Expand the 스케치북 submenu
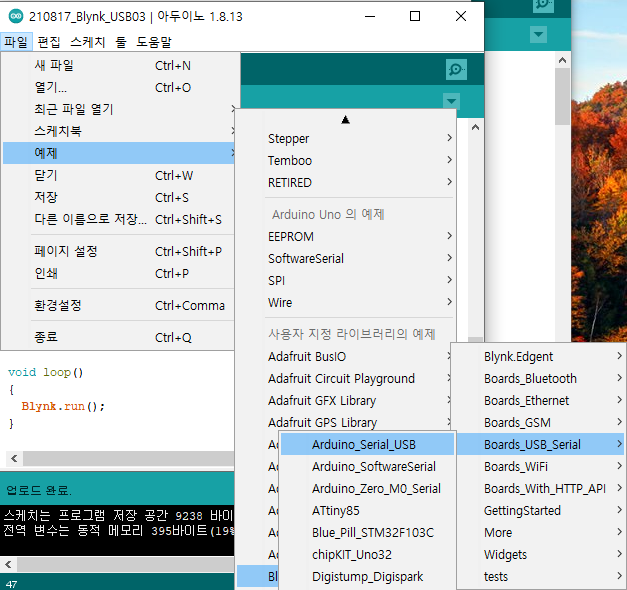Image resolution: width=627 pixels, height=590 pixels. pos(118,131)
